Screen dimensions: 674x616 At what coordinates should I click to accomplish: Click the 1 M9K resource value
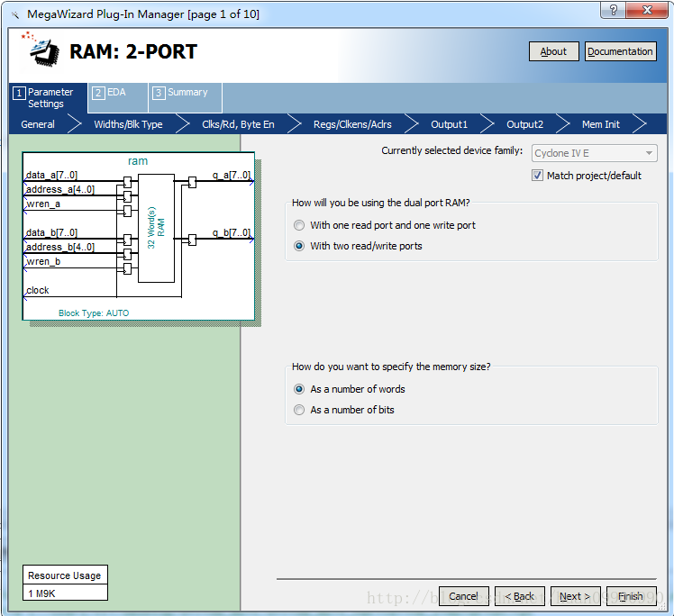point(65,593)
